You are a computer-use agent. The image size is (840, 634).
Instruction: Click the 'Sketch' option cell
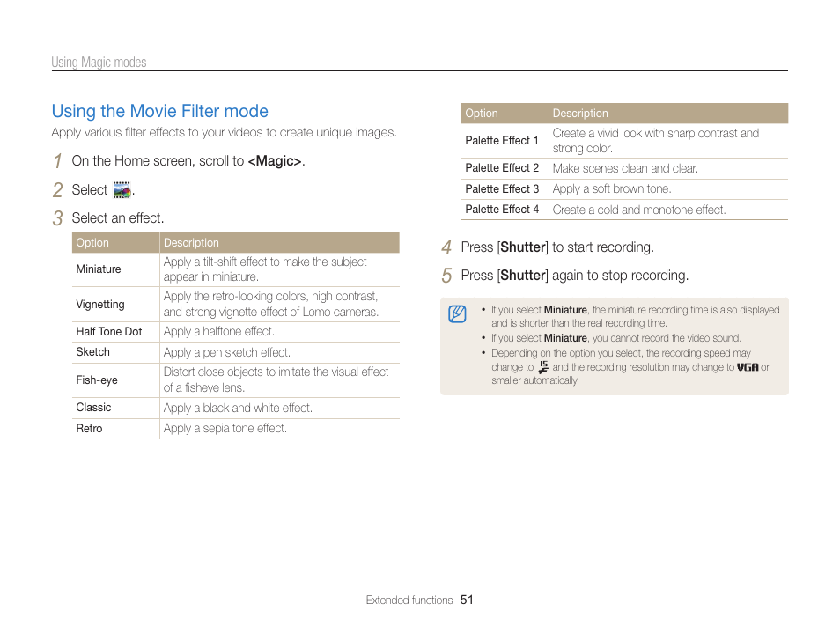(115, 352)
